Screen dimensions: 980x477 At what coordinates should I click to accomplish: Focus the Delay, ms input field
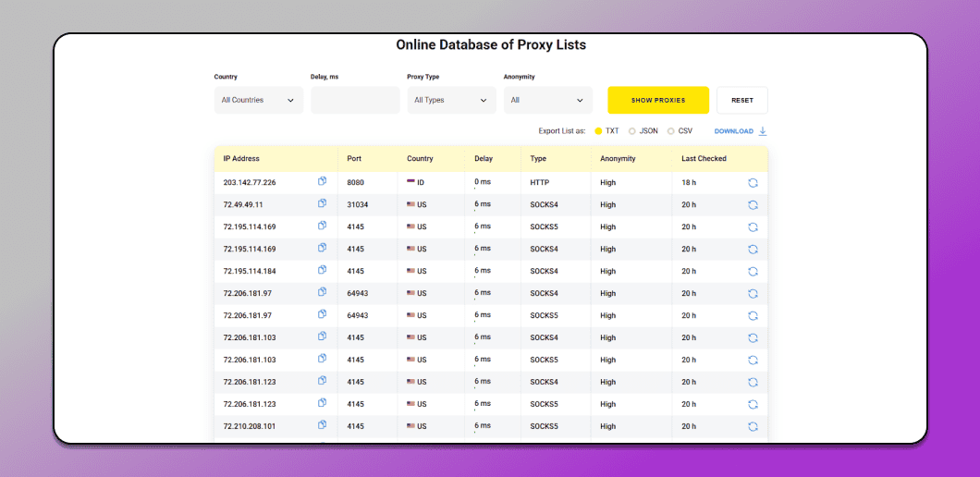point(355,100)
